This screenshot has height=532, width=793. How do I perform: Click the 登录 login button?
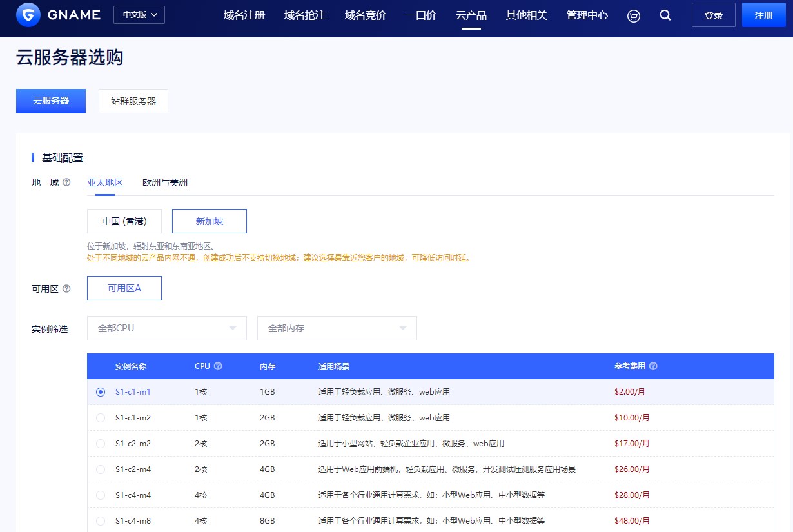[x=713, y=15]
